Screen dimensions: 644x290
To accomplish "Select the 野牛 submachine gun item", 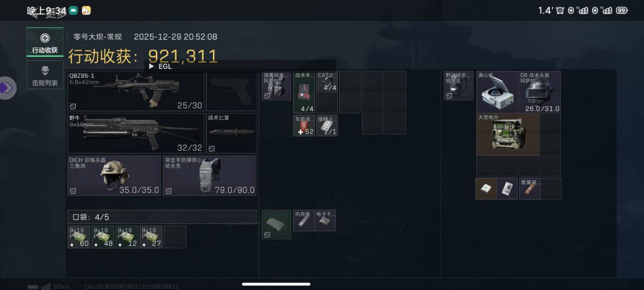I will tap(136, 133).
